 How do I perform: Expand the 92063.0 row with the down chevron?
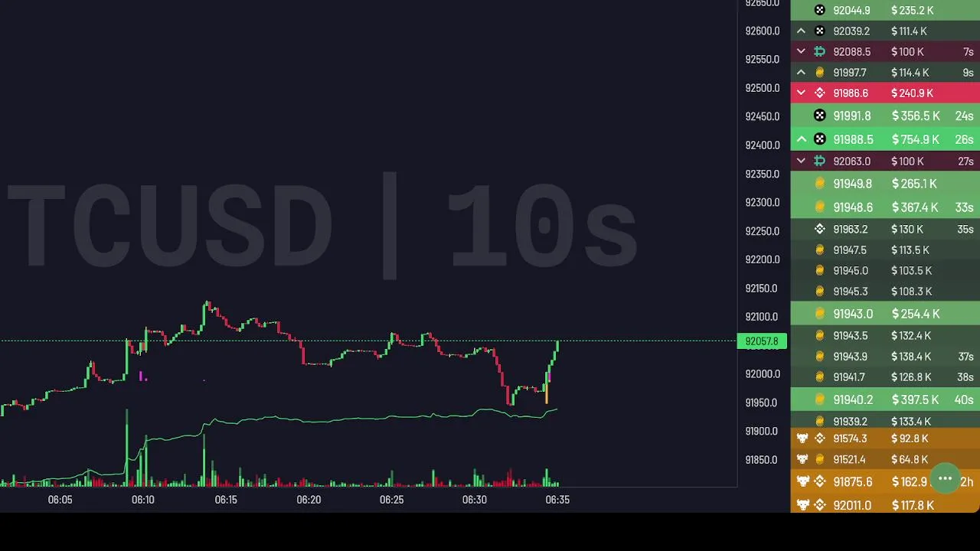pyautogui.click(x=801, y=161)
